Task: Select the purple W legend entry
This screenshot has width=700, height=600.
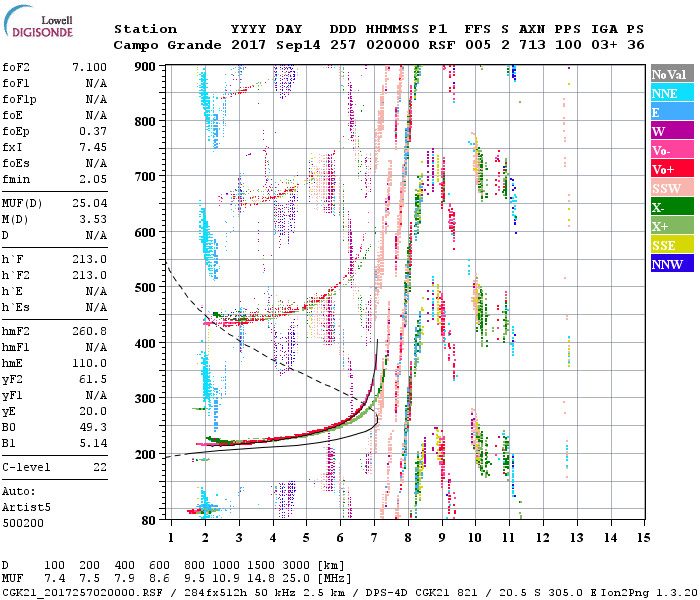Action: point(669,132)
